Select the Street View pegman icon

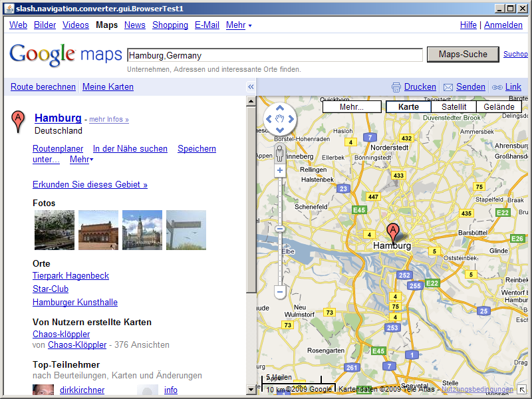point(279,154)
